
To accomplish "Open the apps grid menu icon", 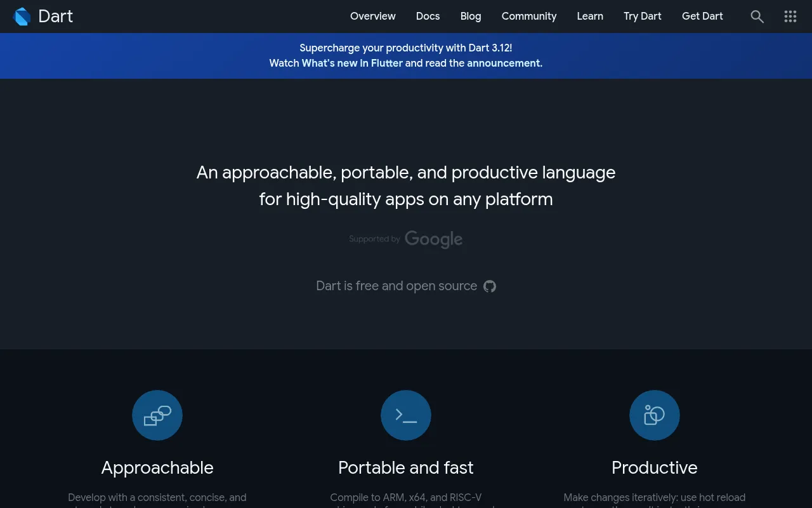I will coord(790,17).
